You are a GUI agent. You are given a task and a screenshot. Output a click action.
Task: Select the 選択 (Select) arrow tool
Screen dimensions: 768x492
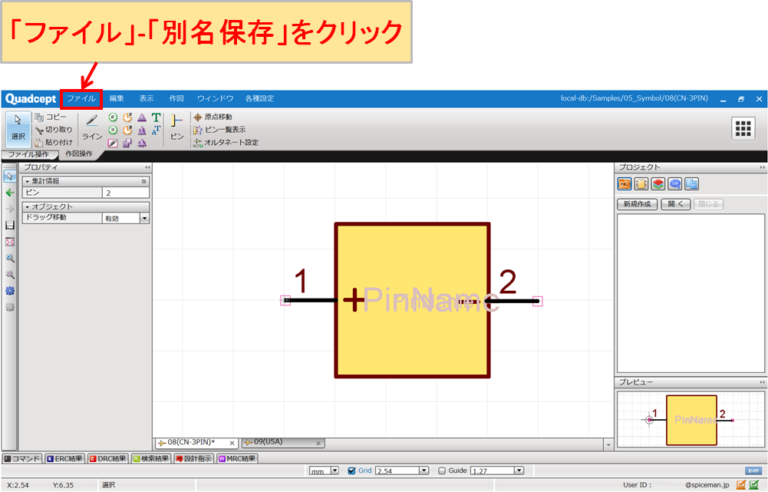[18, 128]
